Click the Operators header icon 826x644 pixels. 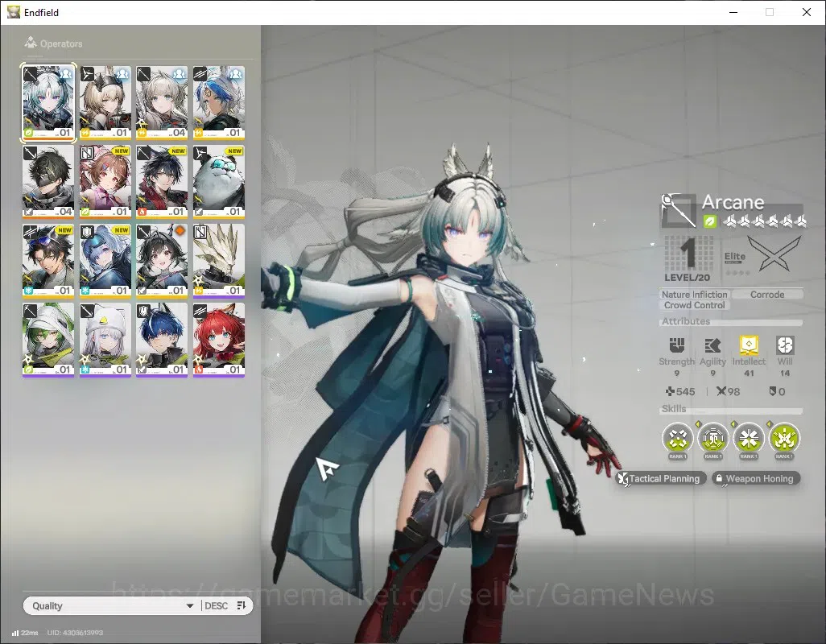[x=31, y=43]
